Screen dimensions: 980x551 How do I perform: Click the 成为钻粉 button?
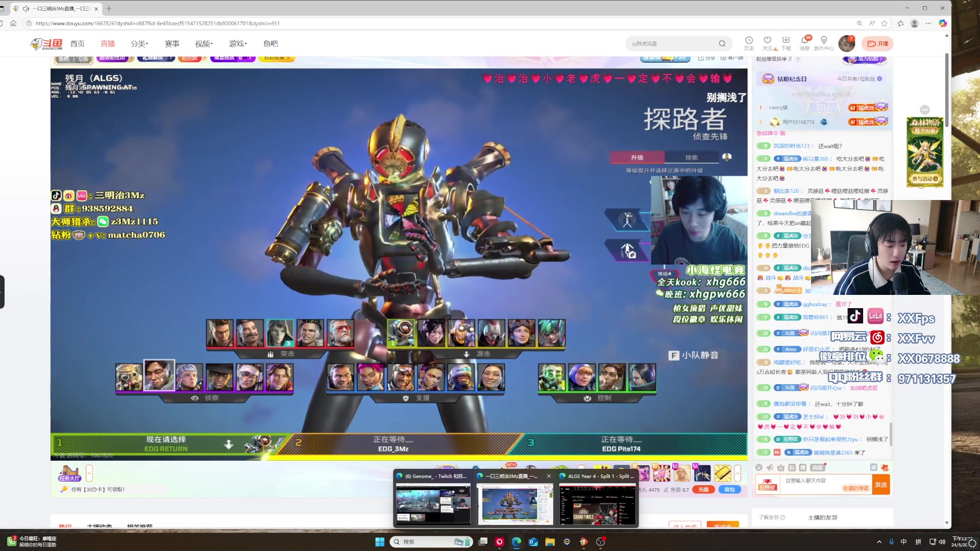click(864, 59)
